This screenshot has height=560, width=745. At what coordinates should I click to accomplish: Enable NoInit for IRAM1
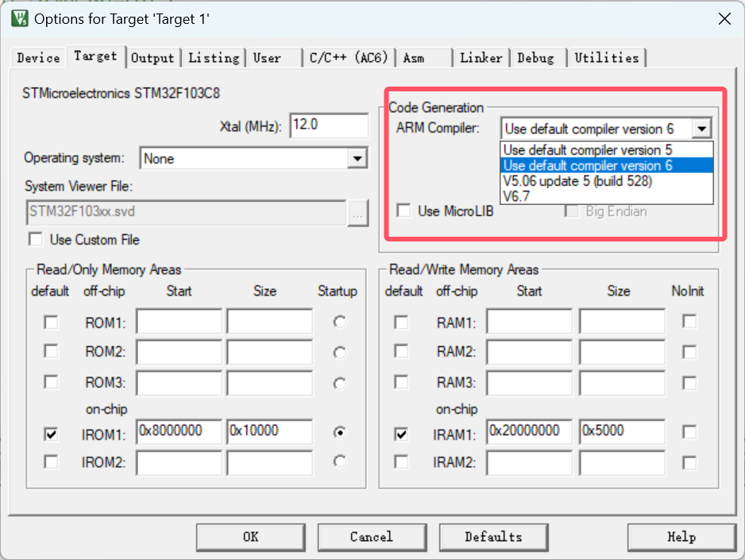[689, 432]
